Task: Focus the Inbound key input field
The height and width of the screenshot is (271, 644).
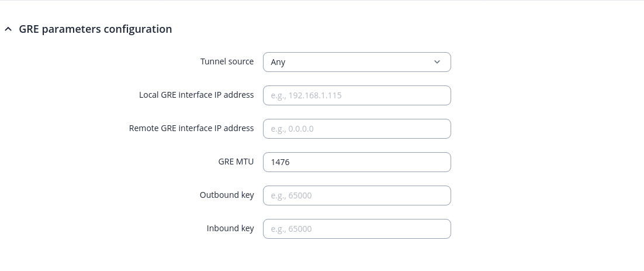Action: (356, 229)
